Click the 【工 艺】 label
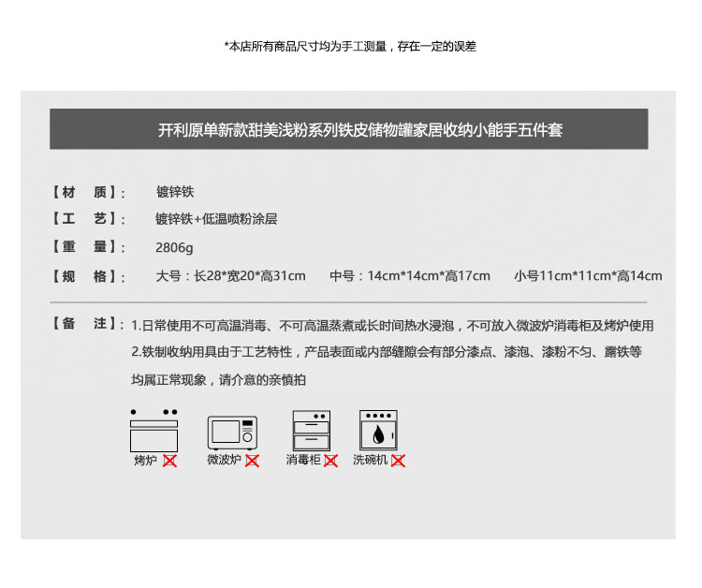The image size is (702, 588). [x=88, y=219]
